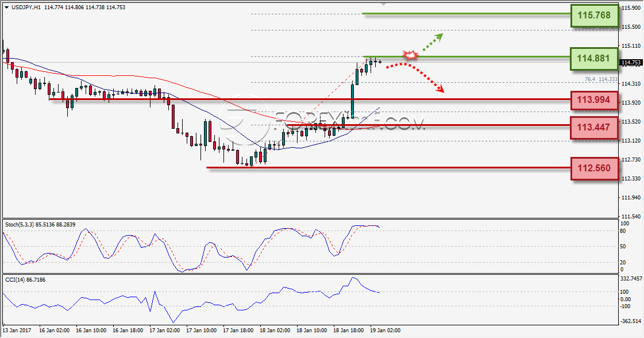This screenshot has height=338, width=644.
Task: Click the 18 Jan 18:00 time label
Action: tap(348, 330)
